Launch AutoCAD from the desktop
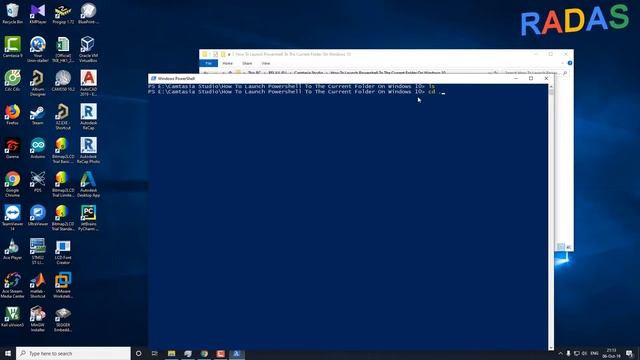This screenshot has width=640, height=360. point(88,83)
